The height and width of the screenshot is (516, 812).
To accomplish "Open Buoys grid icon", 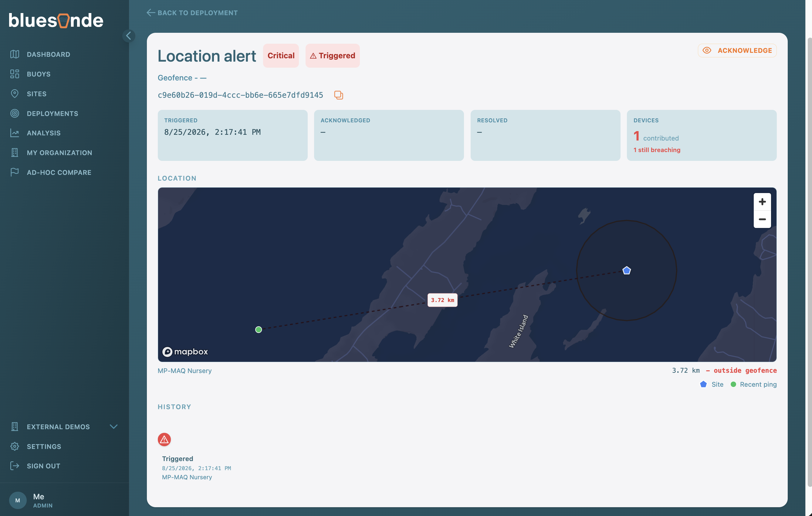I will coord(15,74).
